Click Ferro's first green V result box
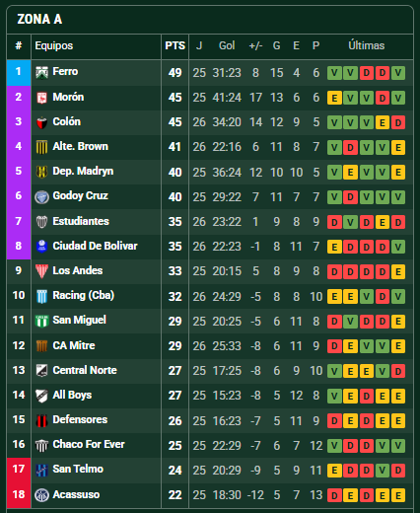Viewport: 420px width, 513px height. [334, 73]
